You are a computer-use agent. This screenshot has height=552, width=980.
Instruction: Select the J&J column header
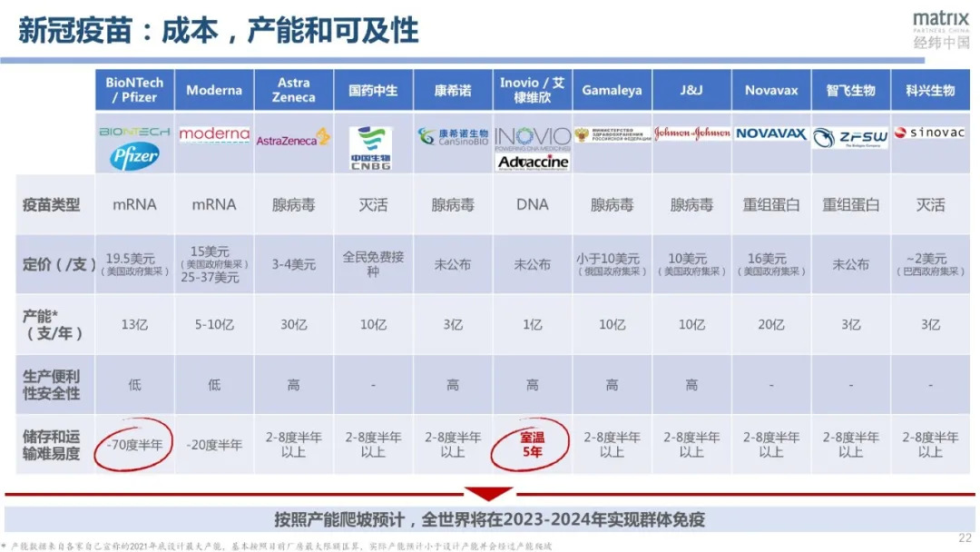pyautogui.click(x=691, y=90)
